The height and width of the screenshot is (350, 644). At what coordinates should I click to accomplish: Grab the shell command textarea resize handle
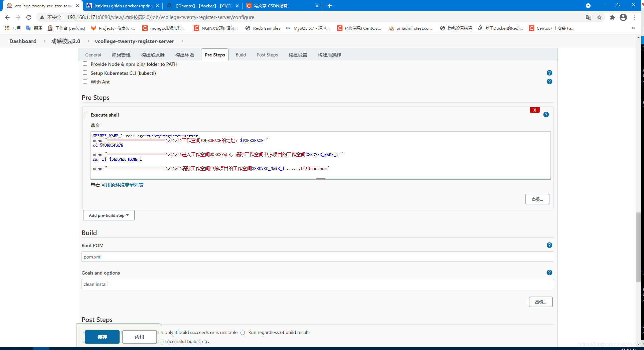(x=321, y=179)
